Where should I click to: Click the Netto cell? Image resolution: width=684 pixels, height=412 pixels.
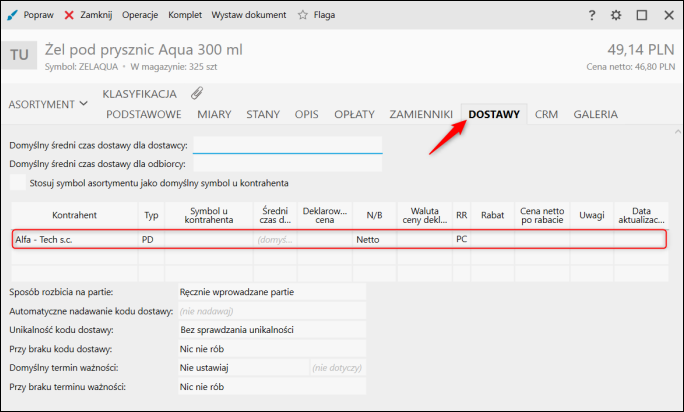(x=374, y=240)
